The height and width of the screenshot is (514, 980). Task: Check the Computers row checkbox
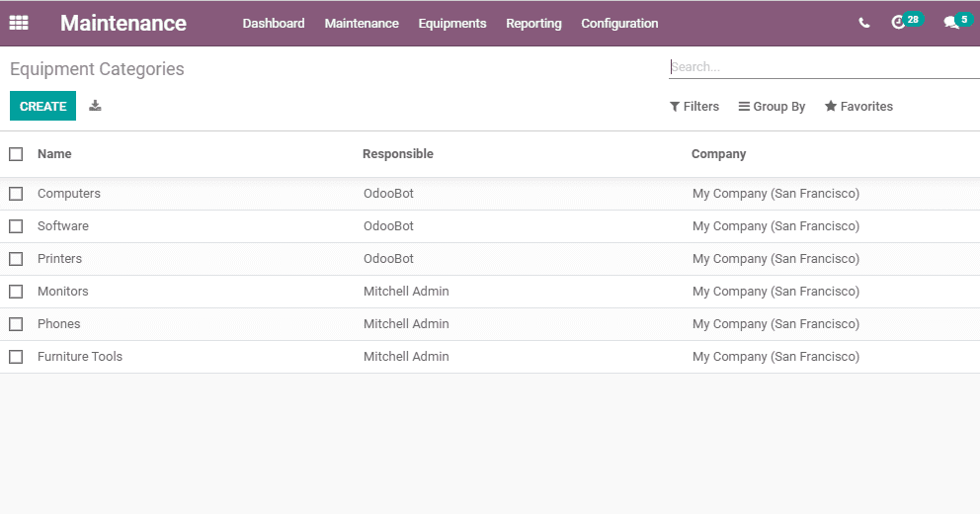point(16,194)
